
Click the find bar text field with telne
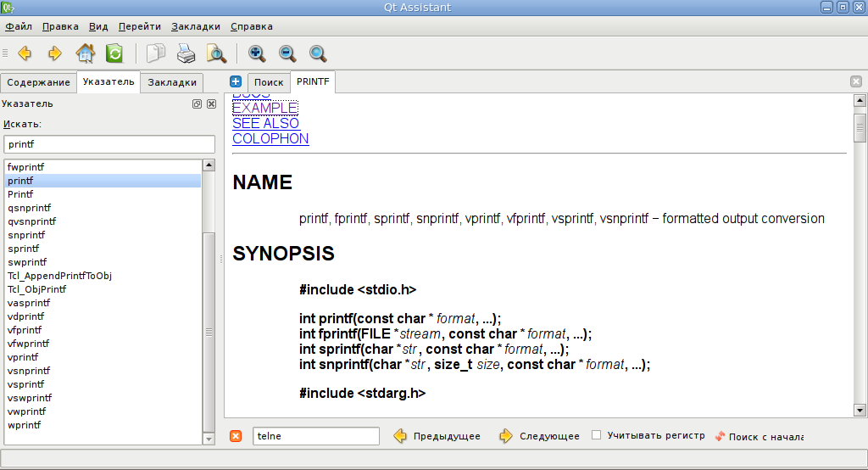[316, 436]
